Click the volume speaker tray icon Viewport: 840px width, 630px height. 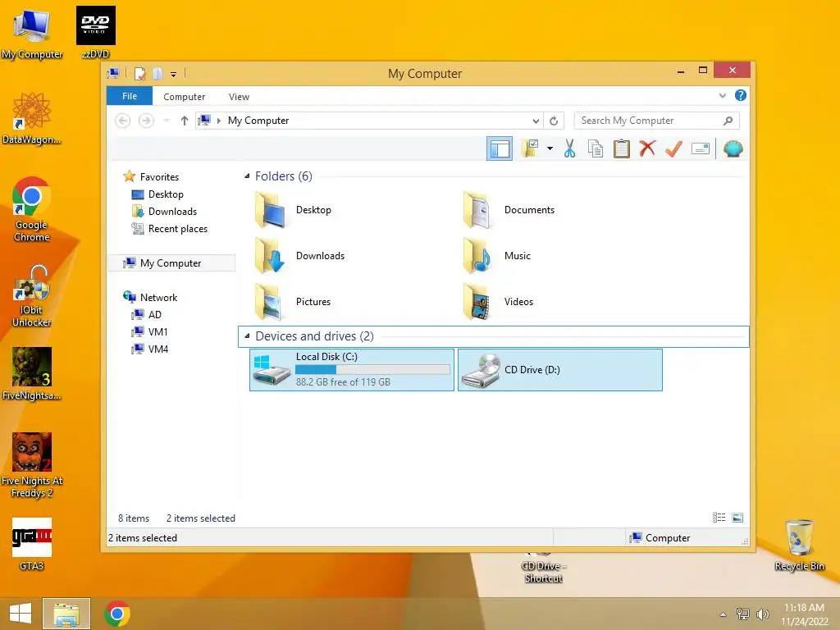pyautogui.click(x=762, y=614)
